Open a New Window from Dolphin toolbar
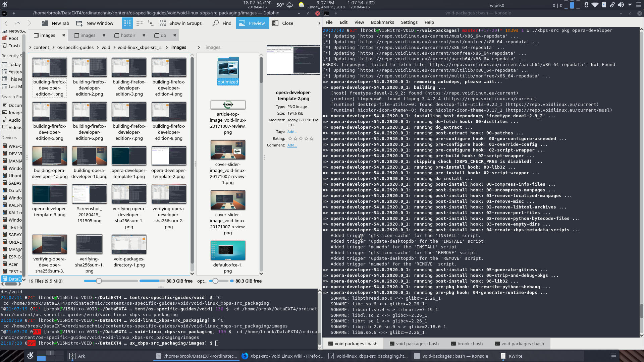Screen dimensions: 644x362 click(95, 23)
